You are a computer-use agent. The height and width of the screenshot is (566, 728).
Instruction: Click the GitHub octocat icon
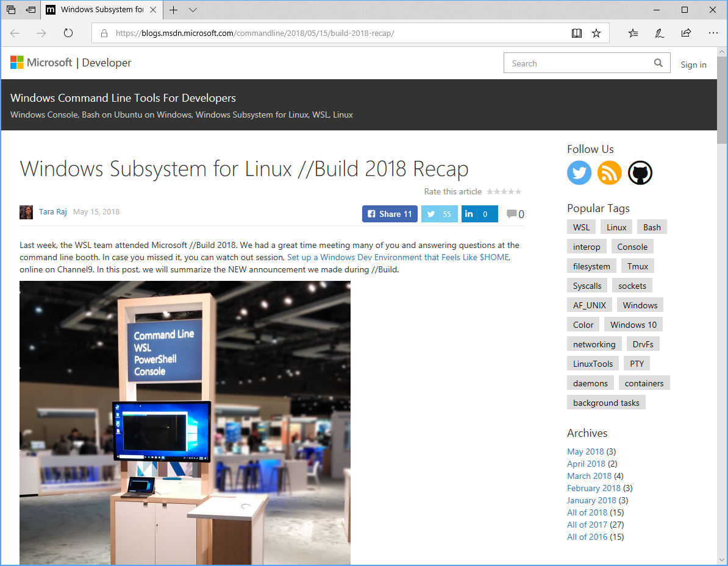point(640,172)
